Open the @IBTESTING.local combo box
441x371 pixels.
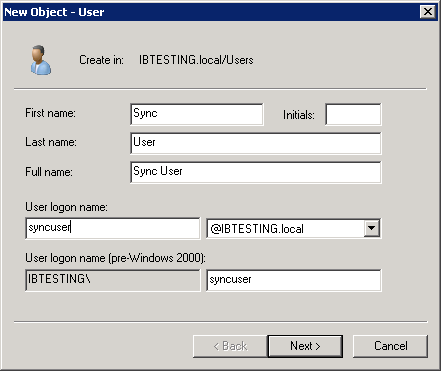tap(294, 228)
